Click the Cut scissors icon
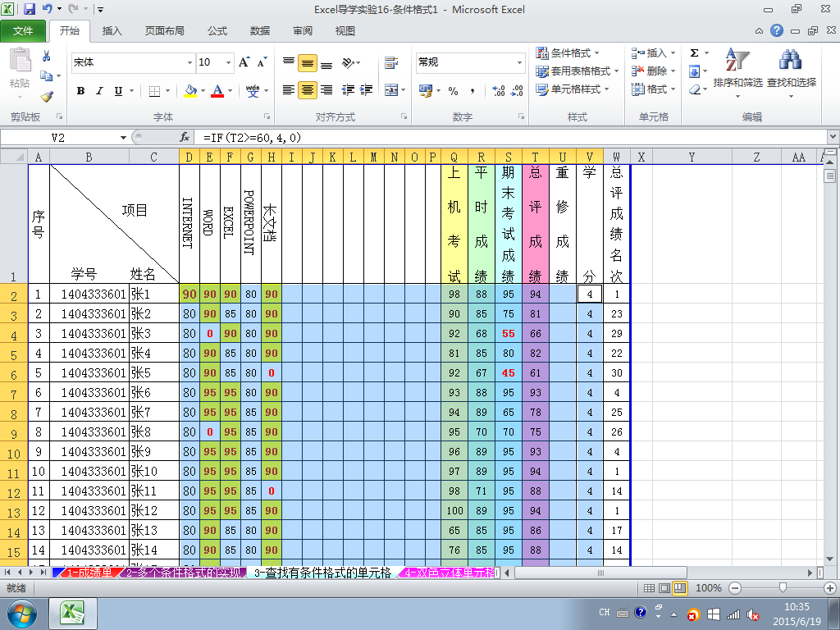The width and height of the screenshot is (840, 630). (x=47, y=56)
